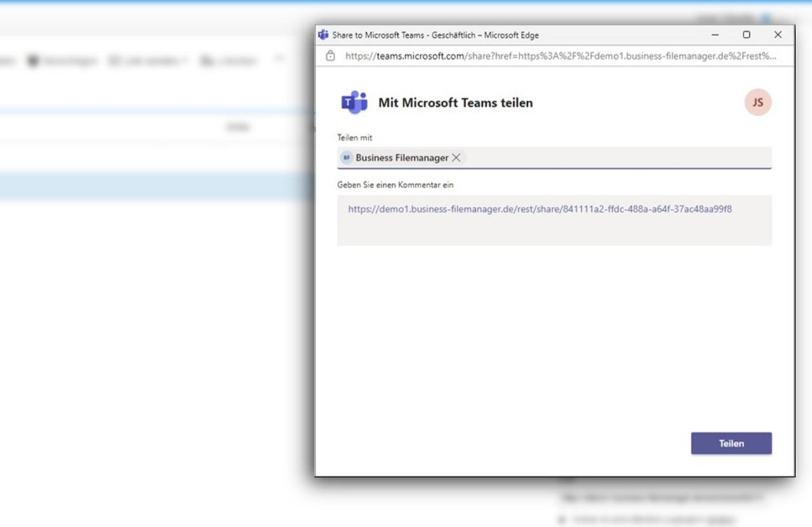Remove the Business Filemanager recipient chip
The height and width of the screenshot is (527, 812).
pos(456,157)
